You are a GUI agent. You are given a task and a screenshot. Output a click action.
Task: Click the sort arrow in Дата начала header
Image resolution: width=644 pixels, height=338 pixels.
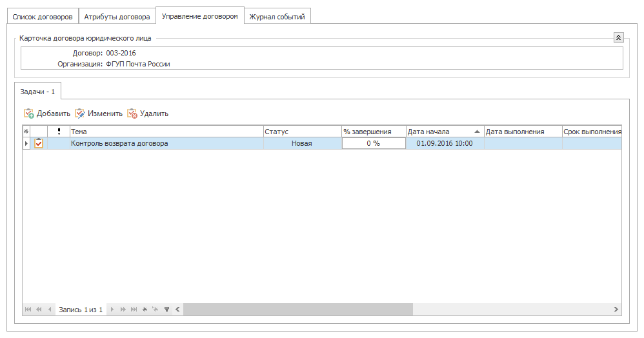[477, 132]
